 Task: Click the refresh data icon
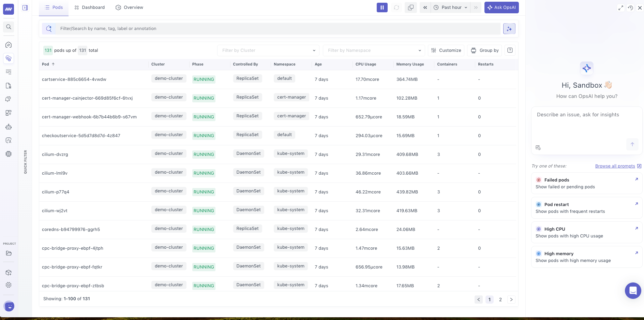pos(396,8)
